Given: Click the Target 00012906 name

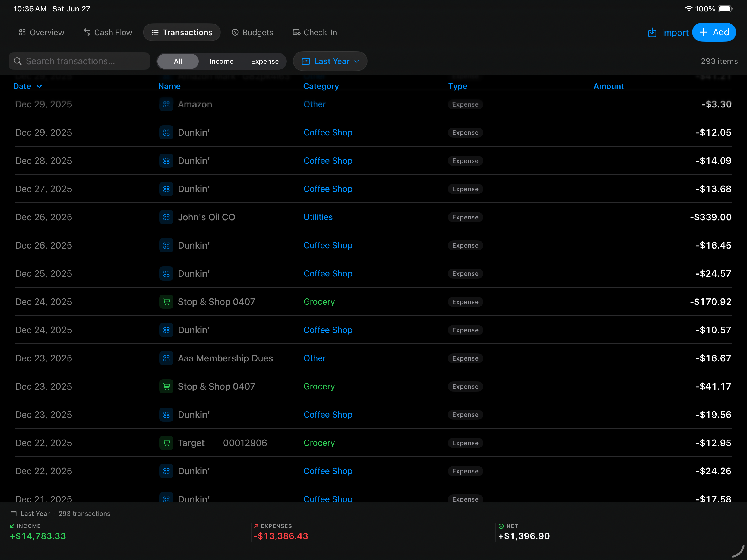Looking at the screenshot, I should pyautogui.click(x=223, y=443).
